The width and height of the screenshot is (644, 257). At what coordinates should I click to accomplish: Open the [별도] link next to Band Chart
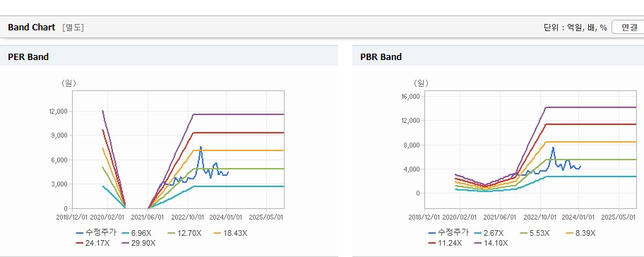(x=73, y=28)
